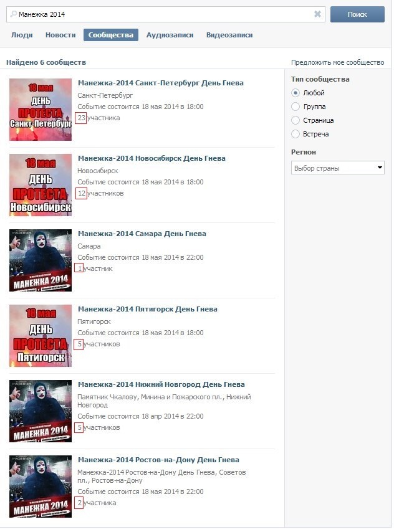Select the Сообщества tab
This screenshot has width=394, height=532.
tap(111, 35)
